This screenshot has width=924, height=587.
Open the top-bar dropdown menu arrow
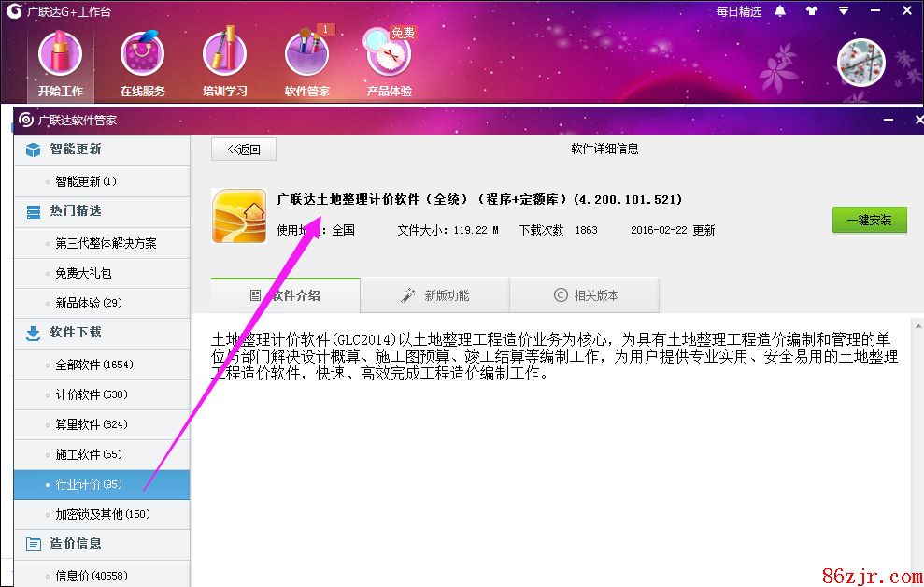(x=844, y=11)
